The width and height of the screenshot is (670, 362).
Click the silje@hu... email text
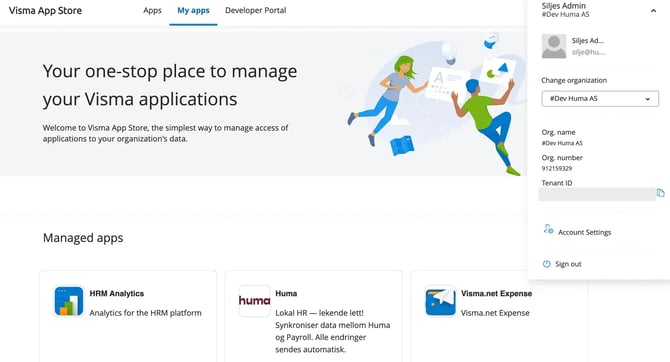coord(589,52)
